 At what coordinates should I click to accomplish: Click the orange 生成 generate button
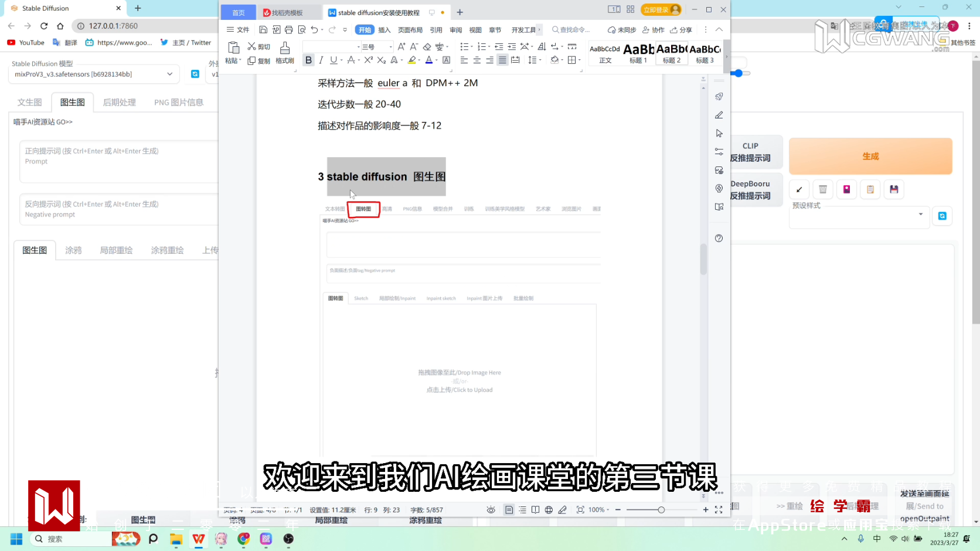click(x=870, y=157)
